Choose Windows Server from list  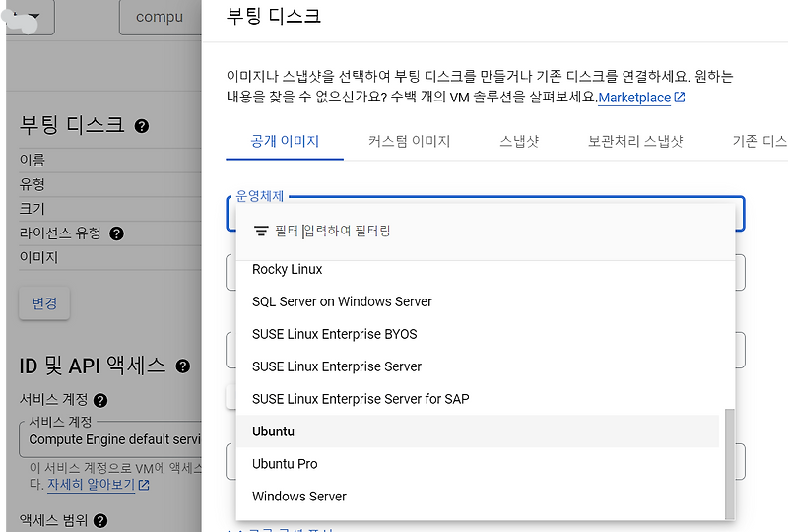click(x=478, y=497)
